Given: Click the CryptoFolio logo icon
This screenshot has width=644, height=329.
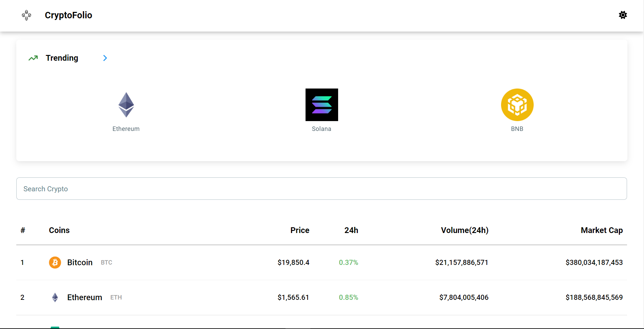Looking at the screenshot, I should pos(26,15).
